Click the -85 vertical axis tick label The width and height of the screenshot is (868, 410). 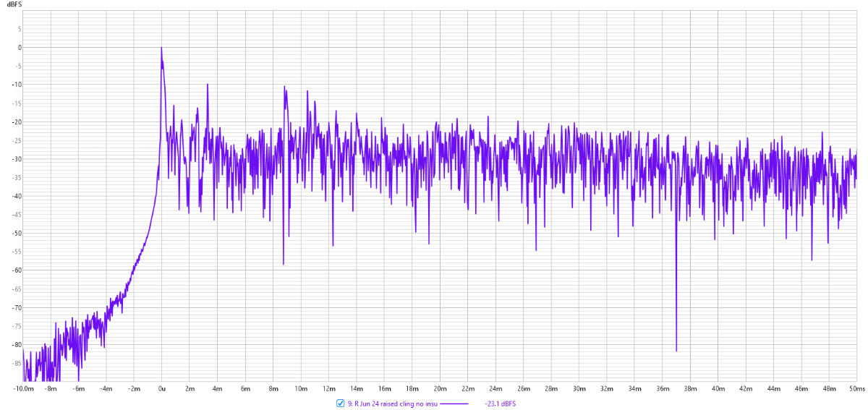[15, 362]
